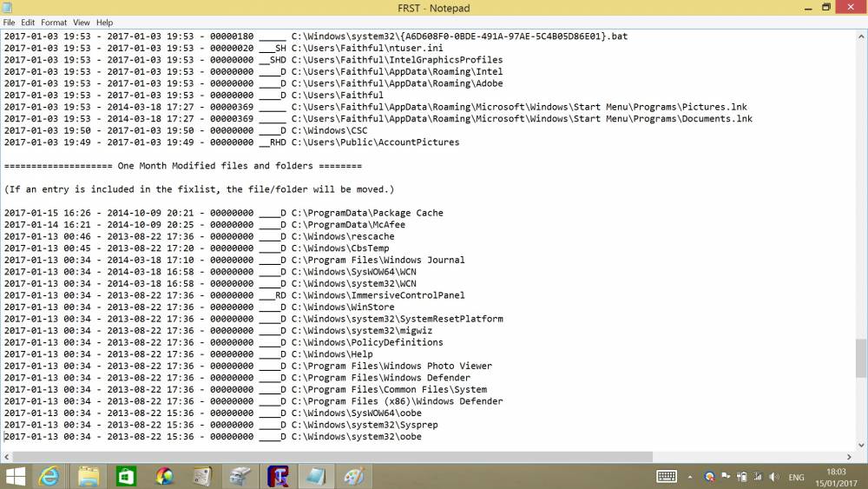Image resolution: width=868 pixels, height=489 pixels.
Task: Change the ENG input language
Action: click(x=797, y=478)
